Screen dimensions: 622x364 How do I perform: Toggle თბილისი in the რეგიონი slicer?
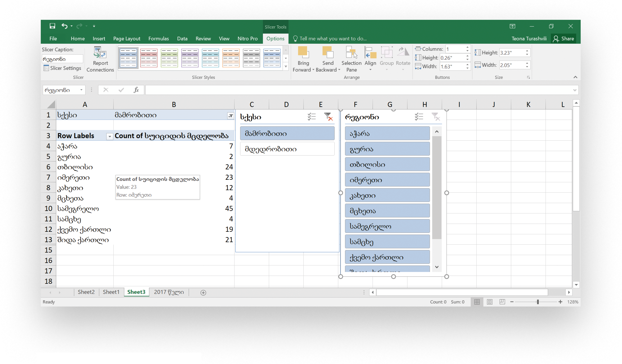click(387, 164)
